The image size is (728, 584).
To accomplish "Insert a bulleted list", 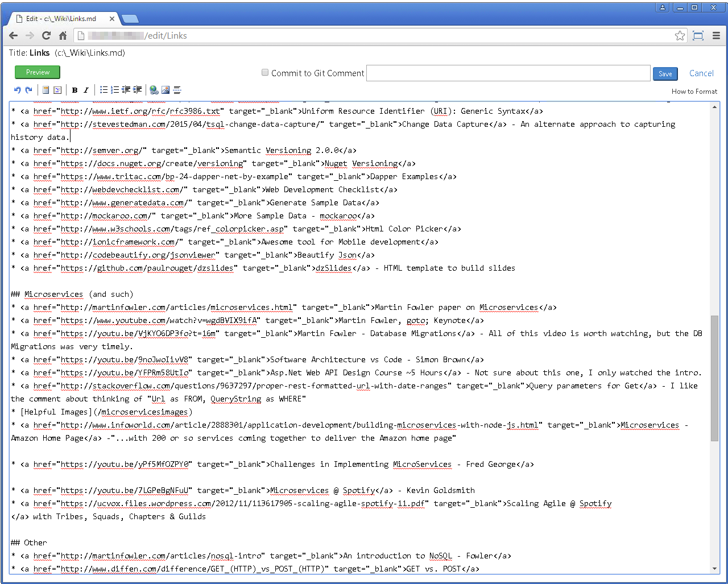I will coord(104,90).
